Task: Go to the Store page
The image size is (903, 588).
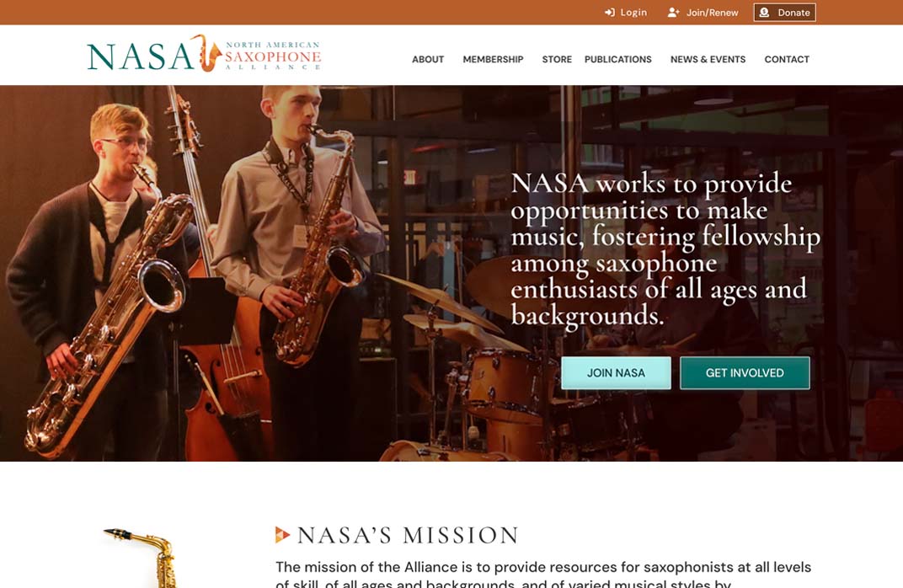Action: click(x=557, y=59)
